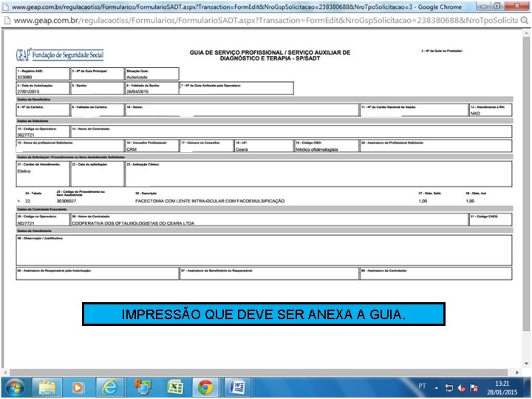Switch to Google Chrome taskbar icon
Image resolution: width=532 pixels, height=399 pixels.
pos(205,387)
